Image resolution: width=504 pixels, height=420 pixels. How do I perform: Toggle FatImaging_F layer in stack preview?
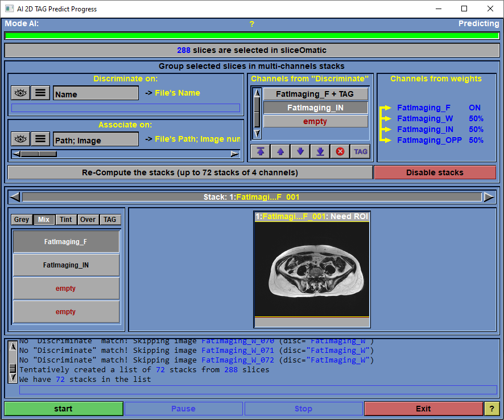66,241
